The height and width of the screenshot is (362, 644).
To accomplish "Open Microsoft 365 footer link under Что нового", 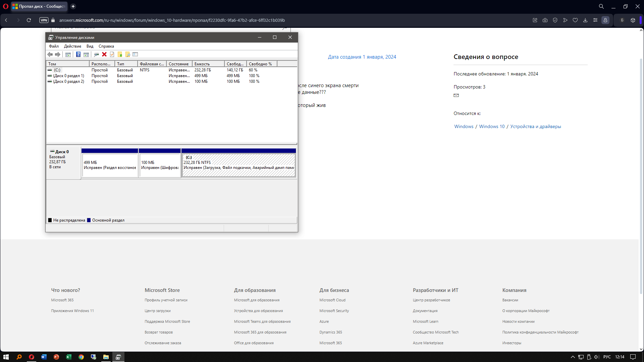I will (62, 300).
